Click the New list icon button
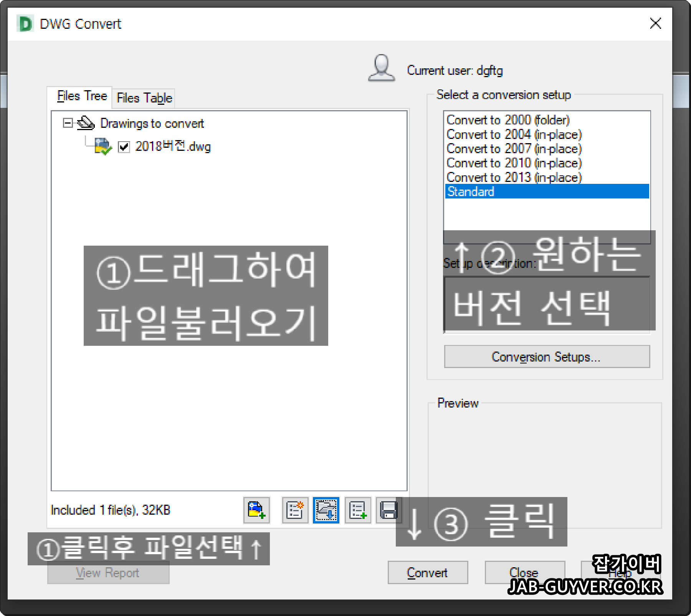 coord(295,510)
